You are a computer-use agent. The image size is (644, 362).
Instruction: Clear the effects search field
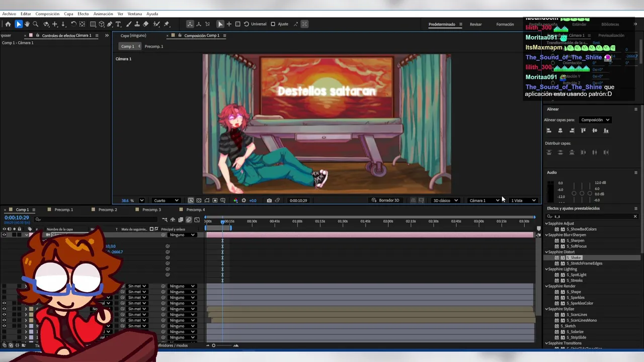[x=635, y=217]
